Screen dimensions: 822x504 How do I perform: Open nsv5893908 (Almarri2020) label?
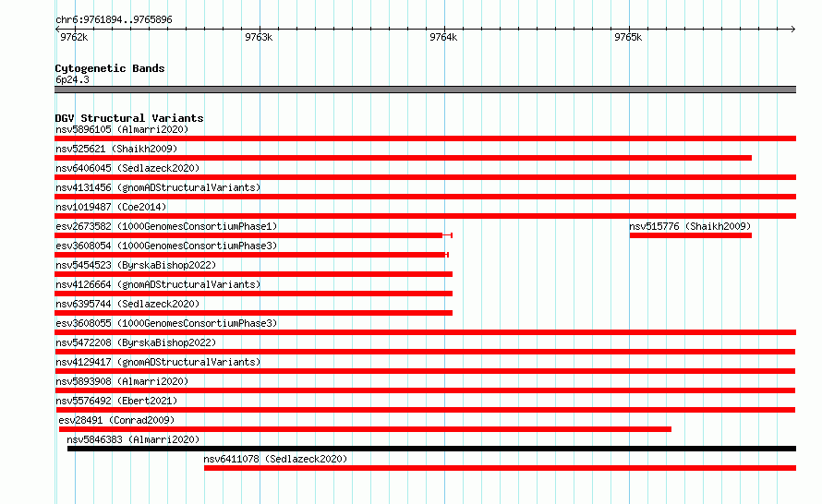tap(122, 381)
